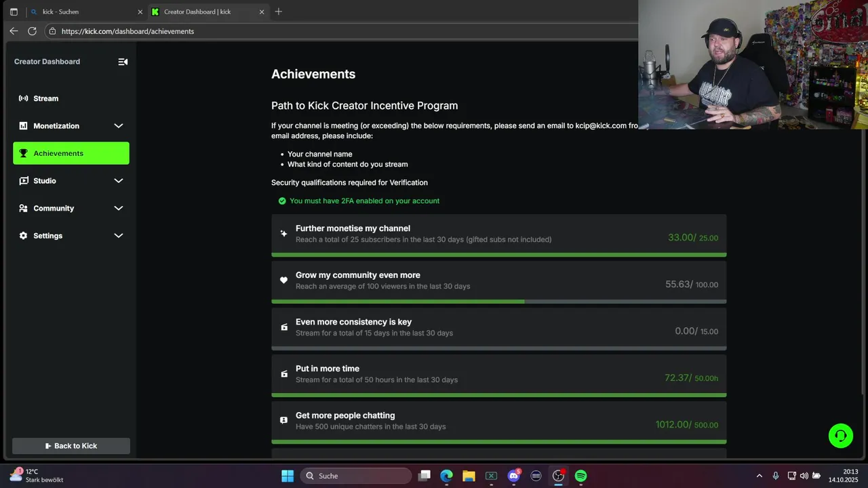Expand the Studio chevron

[119, 181]
